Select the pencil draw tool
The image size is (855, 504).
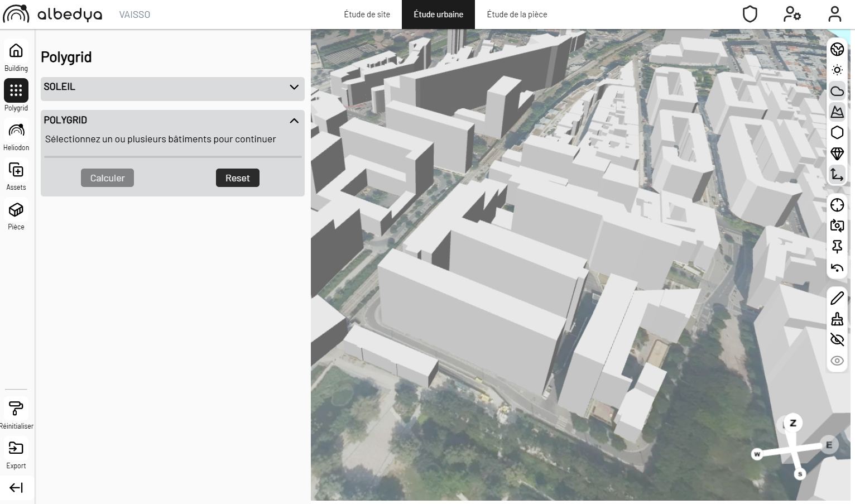click(837, 298)
